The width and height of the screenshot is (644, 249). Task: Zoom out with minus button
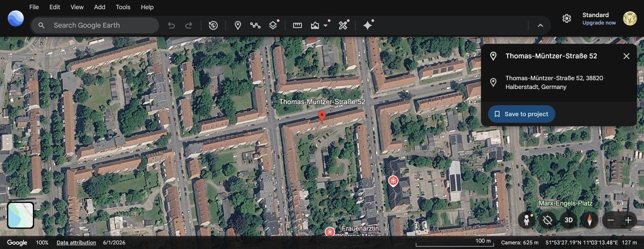pos(611,220)
